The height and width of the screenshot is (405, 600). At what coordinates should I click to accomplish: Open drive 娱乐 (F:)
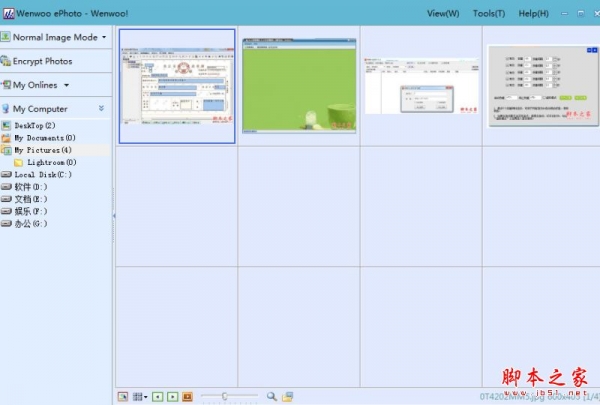(31, 211)
